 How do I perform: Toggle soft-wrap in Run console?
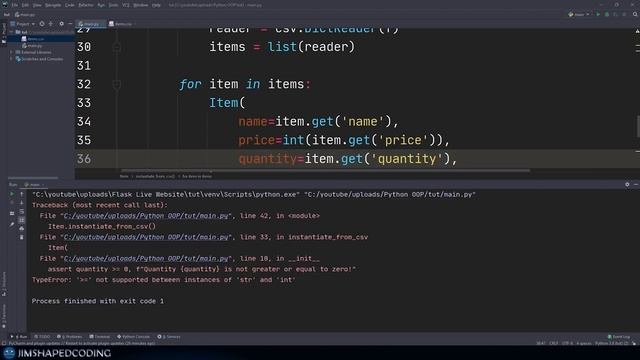click(22, 212)
